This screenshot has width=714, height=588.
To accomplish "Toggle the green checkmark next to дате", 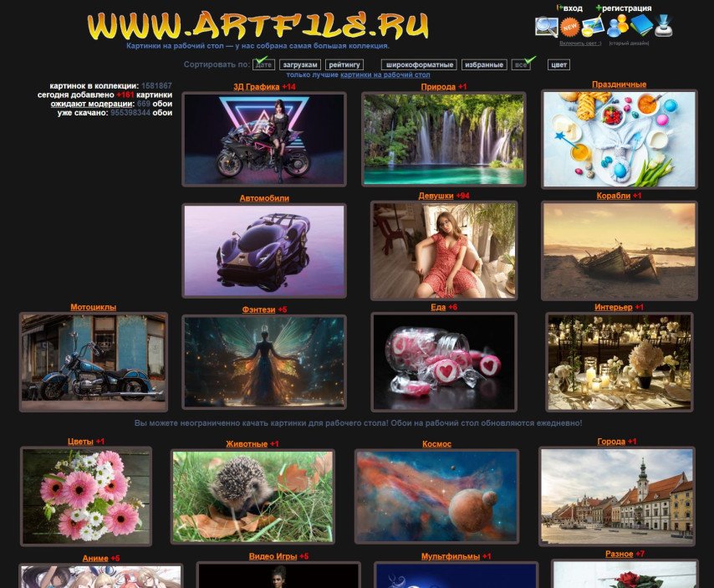I will pyautogui.click(x=262, y=60).
